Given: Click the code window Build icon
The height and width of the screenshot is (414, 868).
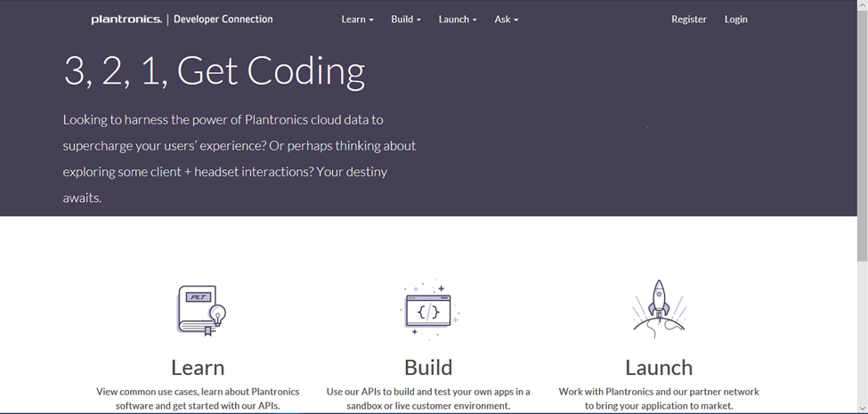Looking at the screenshot, I should (x=429, y=310).
